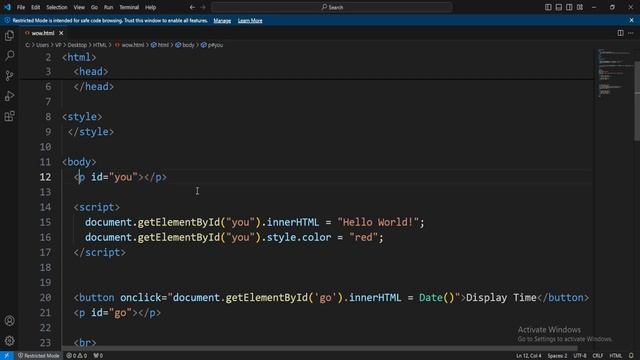
Task: Open the Search view in activity bar
Action: [x=9, y=56]
